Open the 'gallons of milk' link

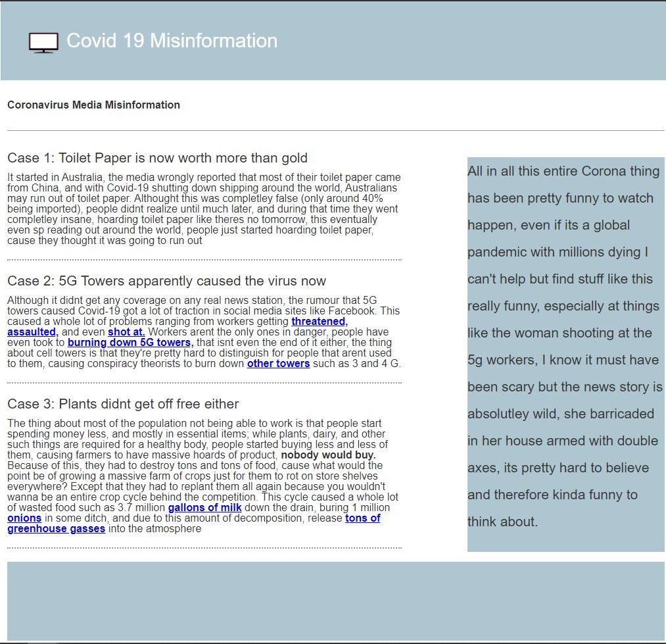pos(204,508)
